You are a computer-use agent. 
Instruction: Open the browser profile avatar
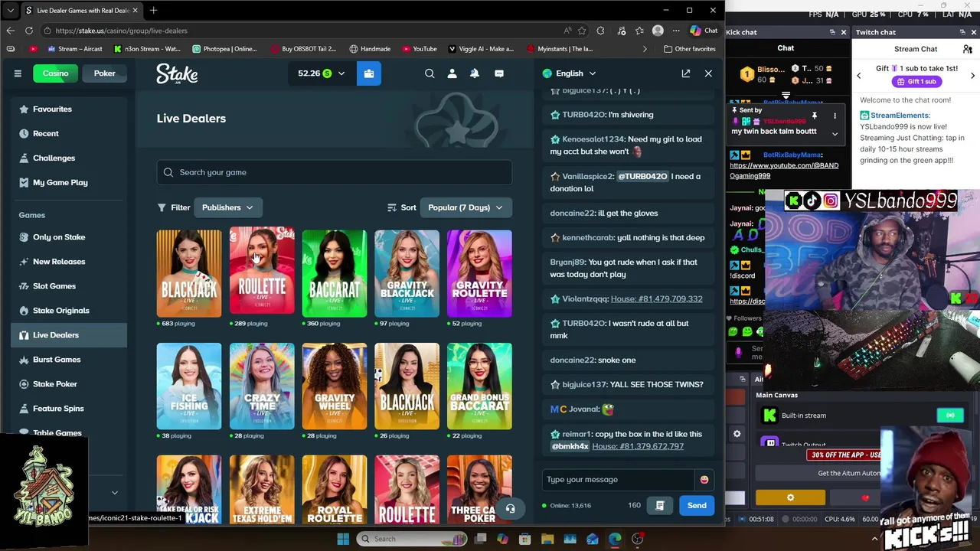(x=658, y=31)
